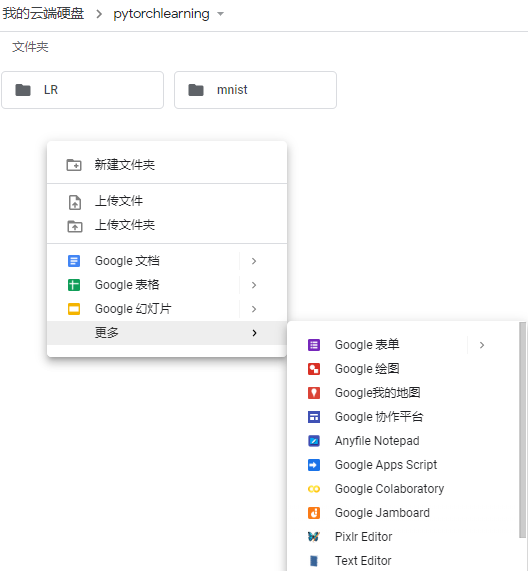Select Google 表格 menu entry
The image size is (528, 571).
(x=167, y=285)
